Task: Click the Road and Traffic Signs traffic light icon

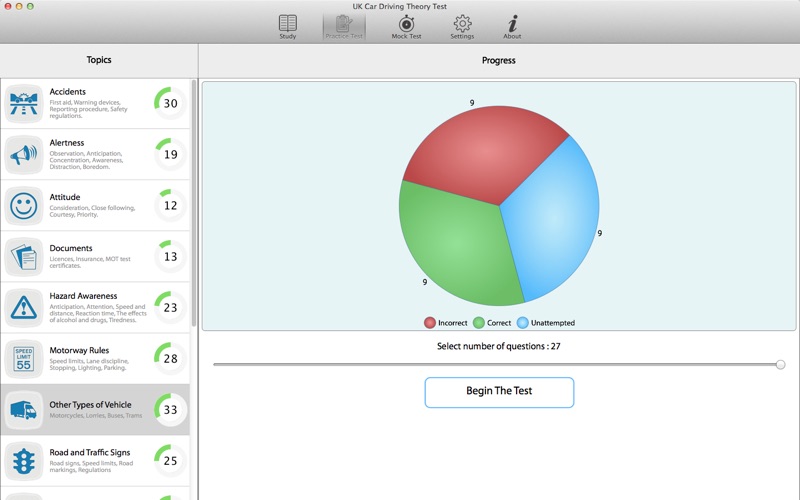Action: pos(23,461)
